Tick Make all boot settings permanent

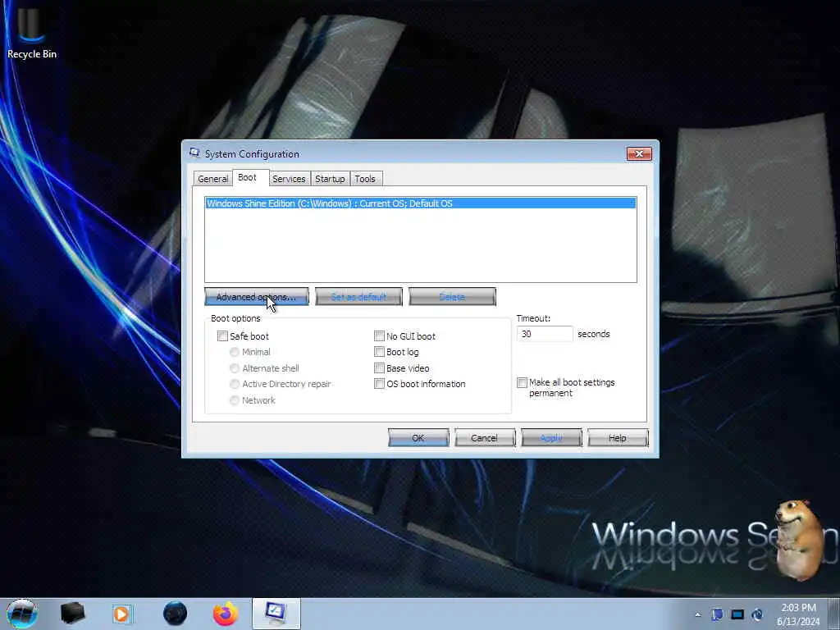pyautogui.click(x=522, y=382)
